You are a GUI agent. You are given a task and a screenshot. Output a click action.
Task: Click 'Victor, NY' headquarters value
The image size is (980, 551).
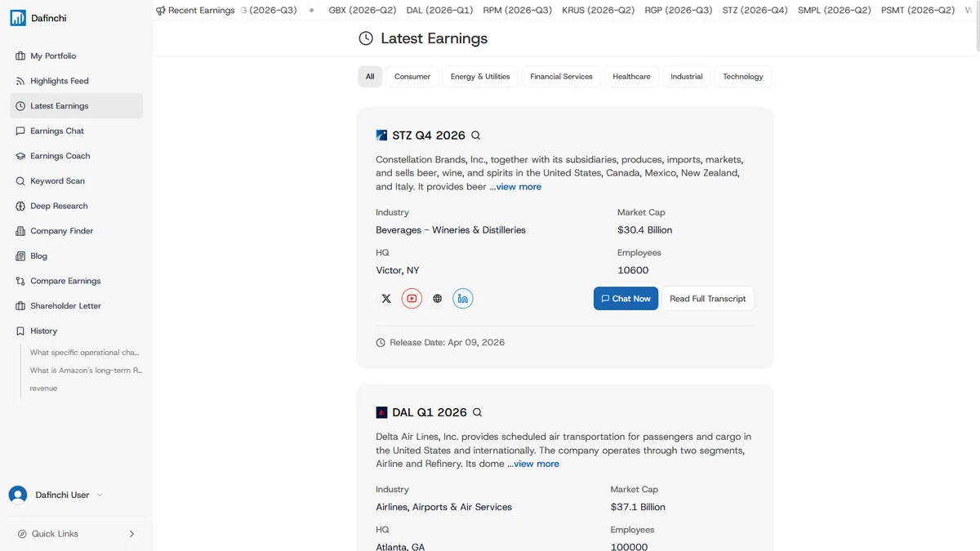pyautogui.click(x=398, y=270)
